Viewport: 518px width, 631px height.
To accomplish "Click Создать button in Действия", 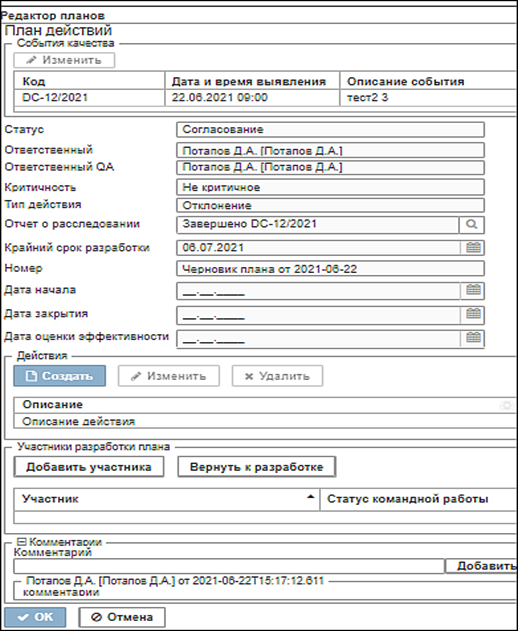I will click(x=60, y=376).
